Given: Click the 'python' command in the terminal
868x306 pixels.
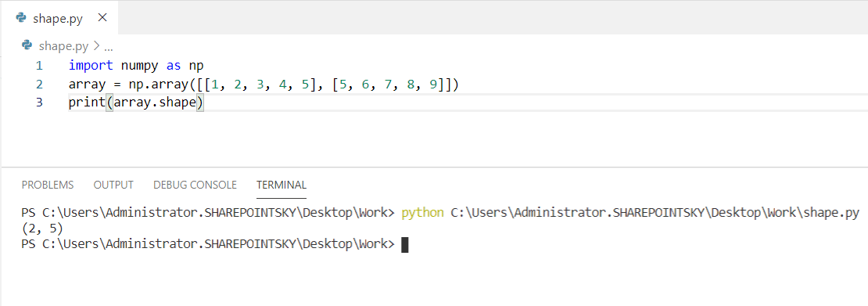Looking at the screenshot, I should (x=423, y=213).
